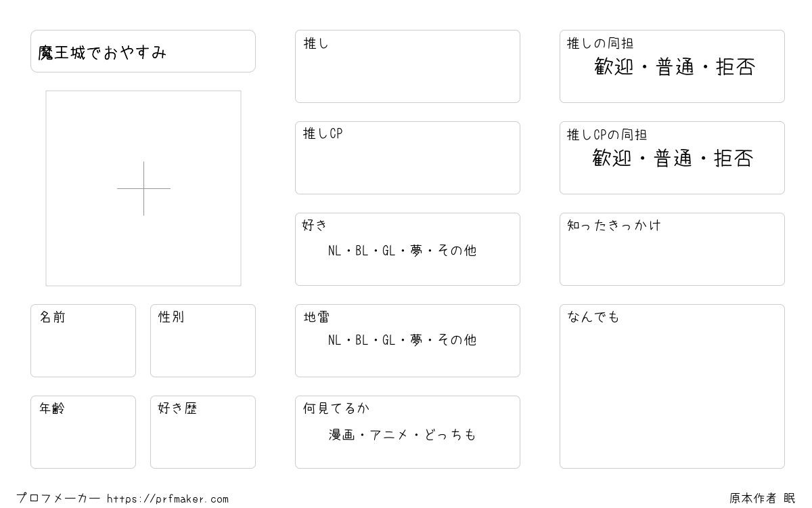Pick 漫画 in the 何見てるか box

point(342,435)
